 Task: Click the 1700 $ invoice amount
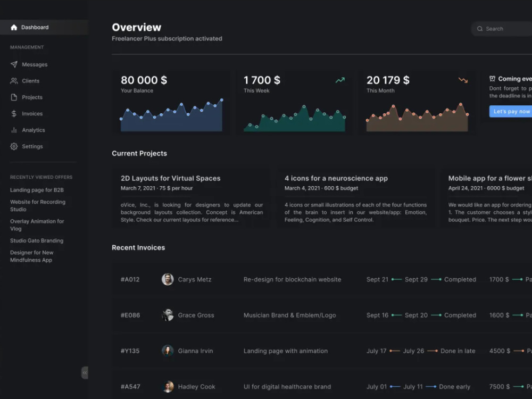[499, 280]
